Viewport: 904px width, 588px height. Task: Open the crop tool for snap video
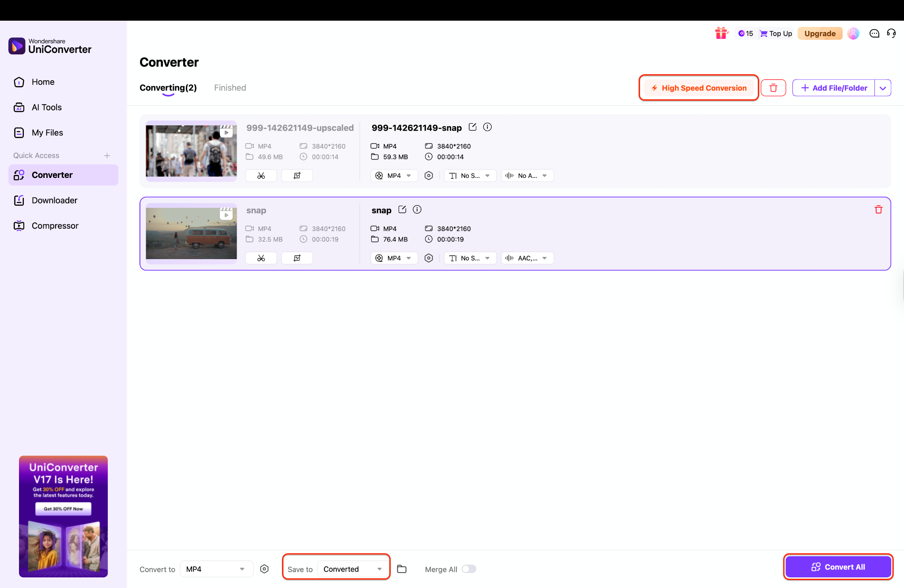(297, 258)
